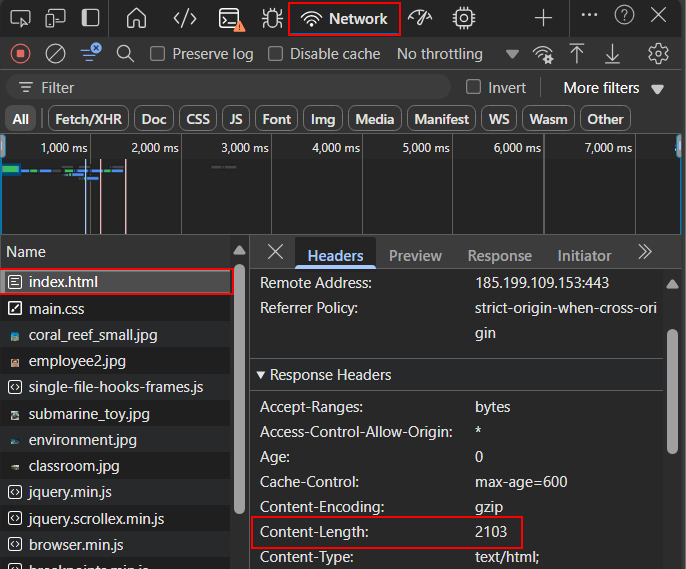
Task: Enable Disable cache checkbox
Action: point(275,54)
